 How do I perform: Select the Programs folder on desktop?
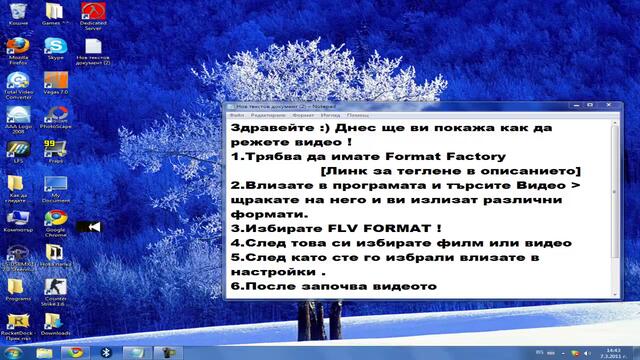[x=18, y=290]
